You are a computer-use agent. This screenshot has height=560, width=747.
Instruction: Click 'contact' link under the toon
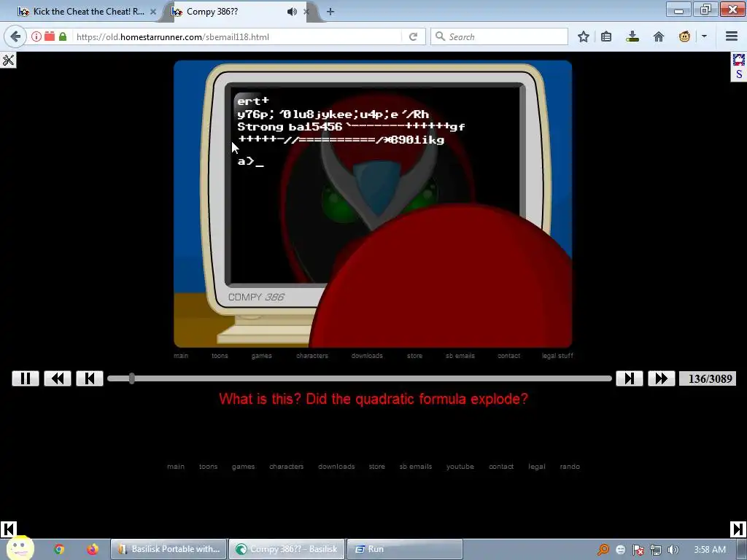pos(508,356)
